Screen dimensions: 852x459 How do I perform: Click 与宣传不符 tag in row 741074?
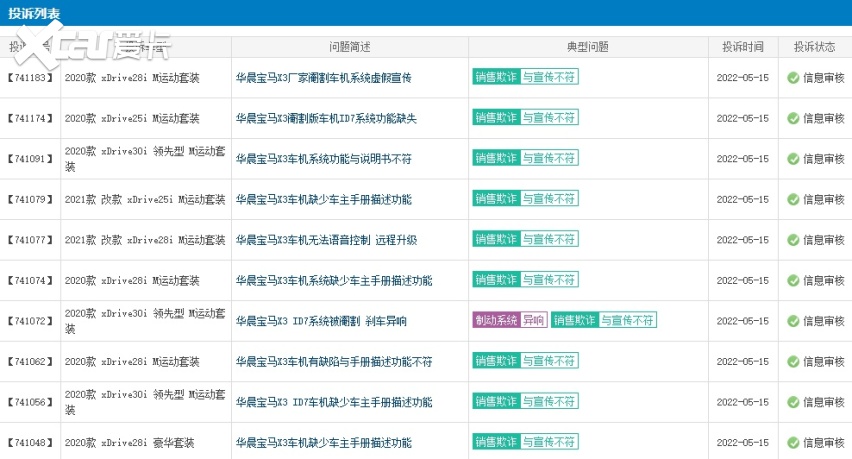[549, 280]
